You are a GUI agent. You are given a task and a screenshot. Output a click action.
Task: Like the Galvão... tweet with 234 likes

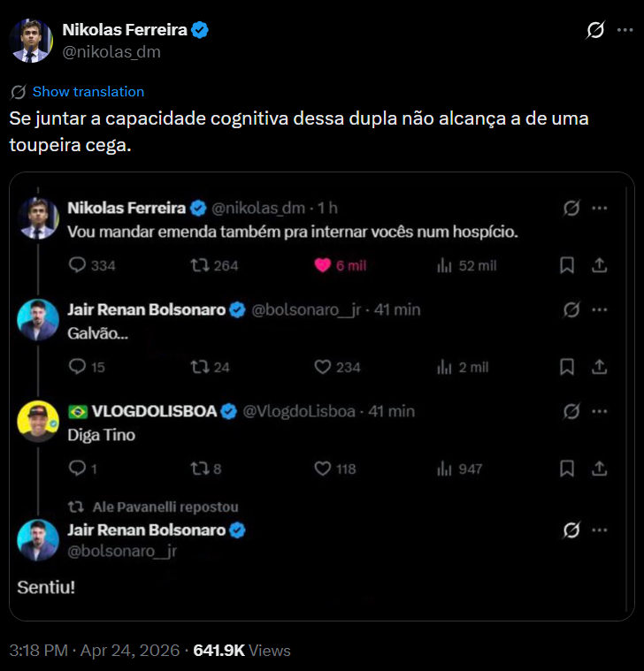pyautogui.click(x=324, y=367)
